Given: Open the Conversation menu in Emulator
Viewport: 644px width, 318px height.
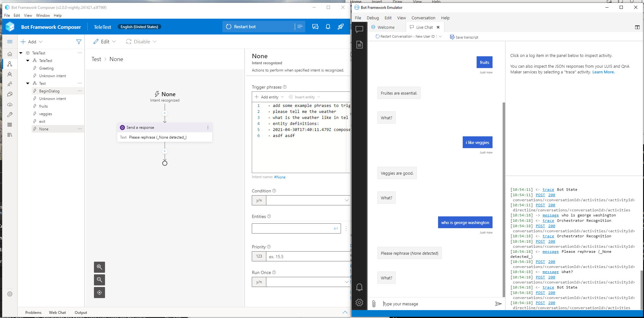Looking at the screenshot, I should pyautogui.click(x=423, y=18).
